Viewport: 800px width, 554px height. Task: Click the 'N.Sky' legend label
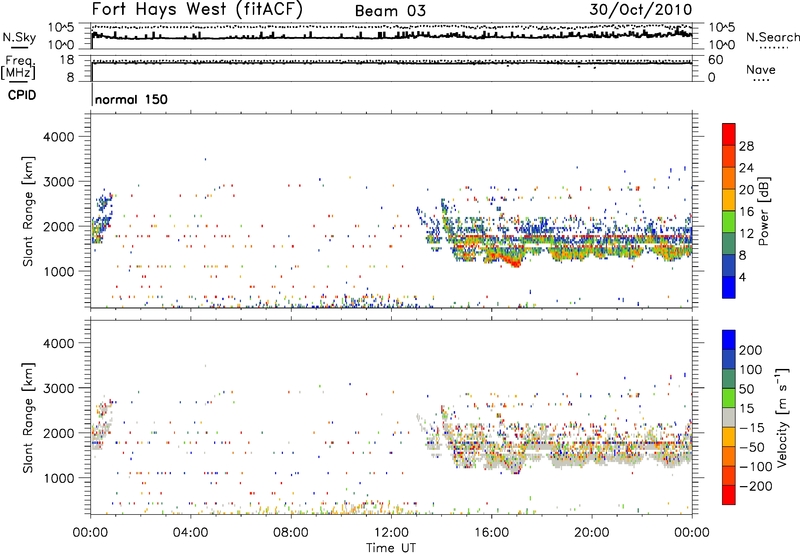click(x=19, y=37)
